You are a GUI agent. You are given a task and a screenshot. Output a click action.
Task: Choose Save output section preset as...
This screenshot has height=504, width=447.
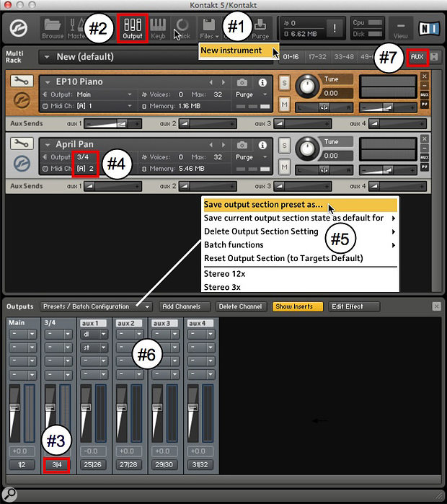click(301, 205)
